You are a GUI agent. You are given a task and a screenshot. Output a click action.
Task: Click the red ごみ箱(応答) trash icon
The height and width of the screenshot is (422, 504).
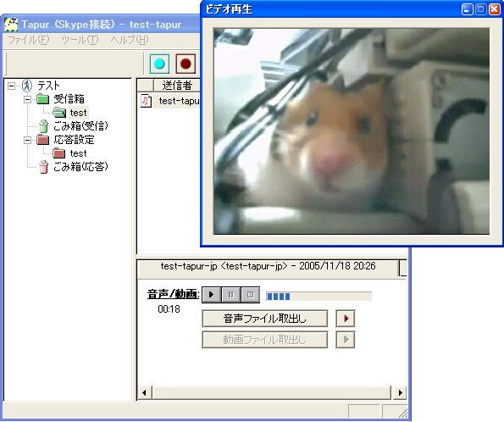point(44,167)
